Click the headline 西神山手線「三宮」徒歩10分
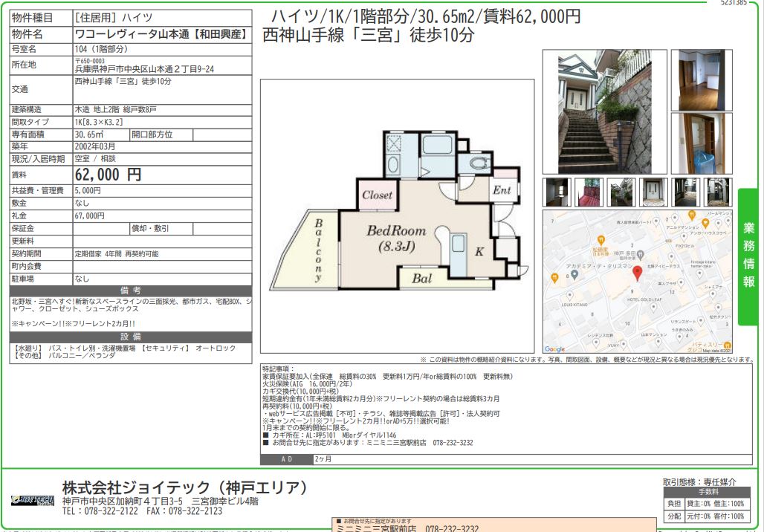Screen dimensions: 764x532 point(369,35)
